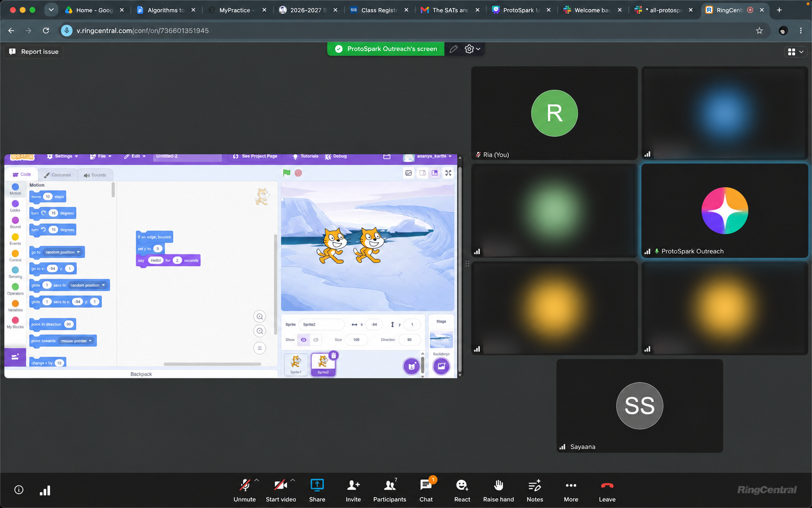Bookmark this page with the star icon
This screenshot has width=812, height=508.
[759, 31]
